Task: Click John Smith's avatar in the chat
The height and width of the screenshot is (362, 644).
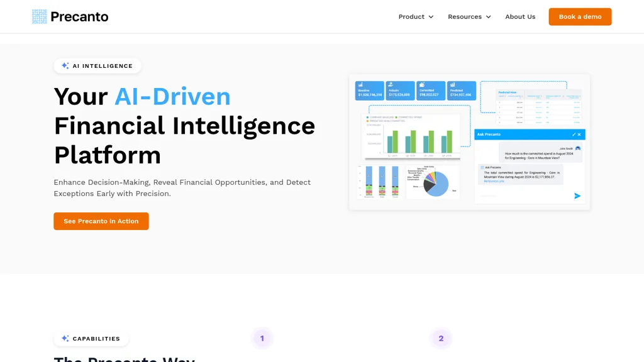Action: pos(578,148)
